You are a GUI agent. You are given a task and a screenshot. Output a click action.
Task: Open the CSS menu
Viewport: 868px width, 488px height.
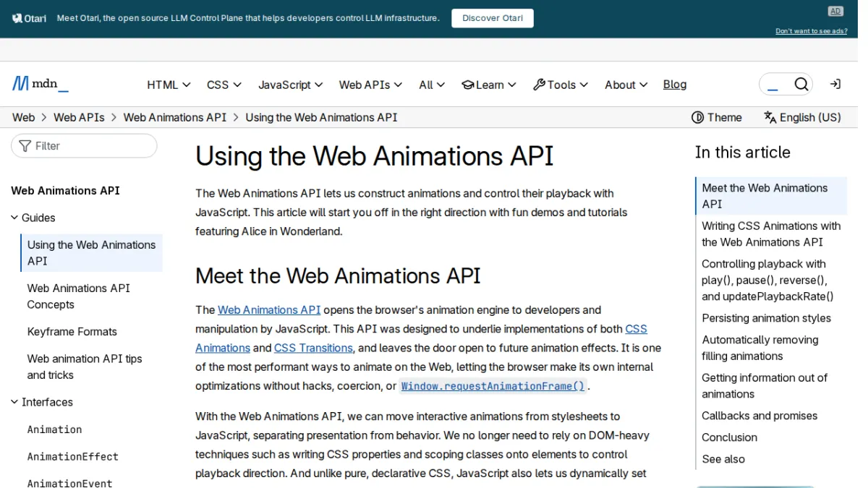tap(224, 85)
